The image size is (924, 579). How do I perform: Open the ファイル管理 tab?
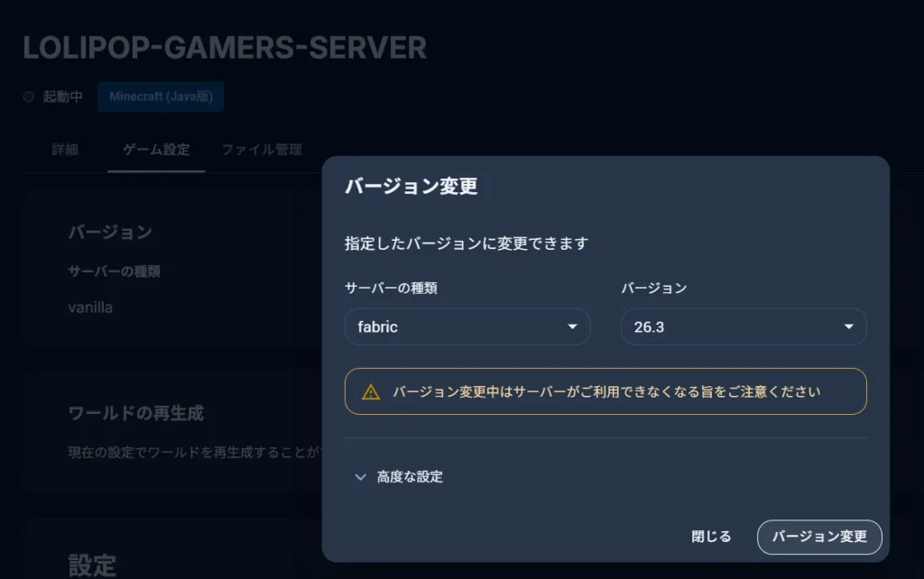click(262, 150)
